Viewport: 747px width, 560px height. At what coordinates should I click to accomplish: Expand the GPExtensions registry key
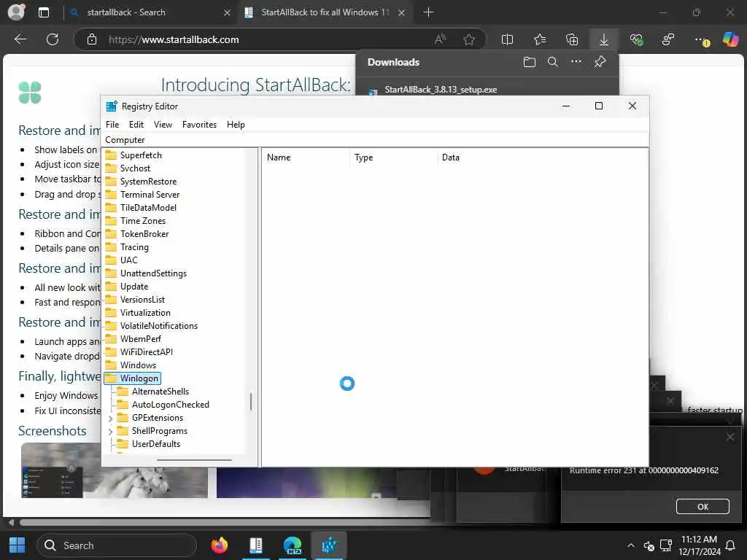point(111,419)
